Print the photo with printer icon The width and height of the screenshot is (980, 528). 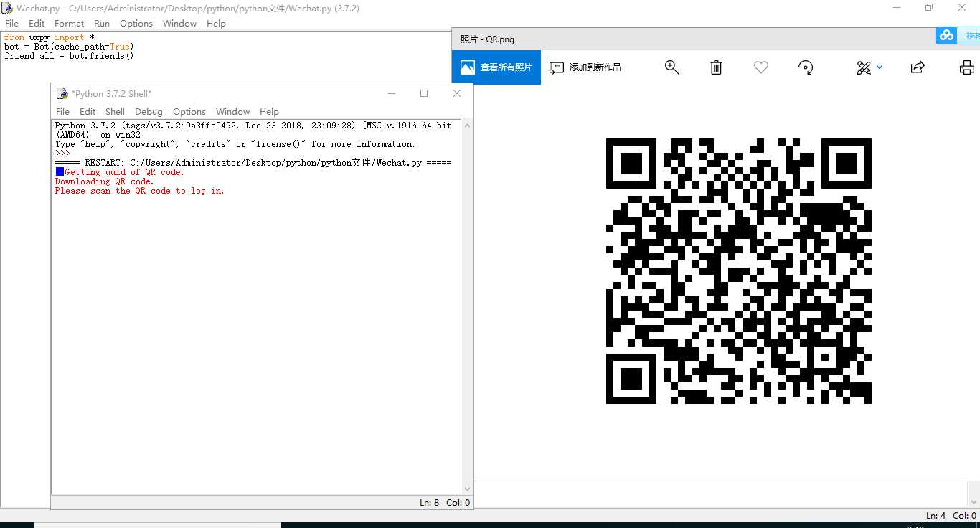(x=967, y=67)
